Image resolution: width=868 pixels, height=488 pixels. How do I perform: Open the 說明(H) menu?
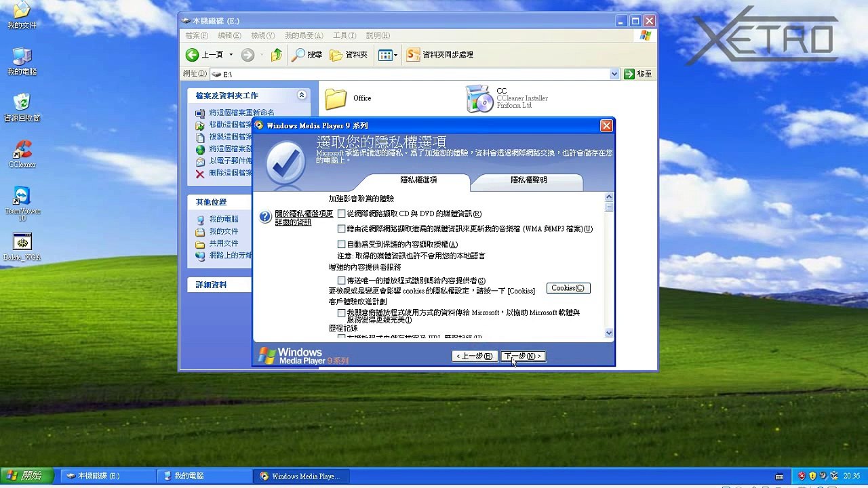coord(378,35)
